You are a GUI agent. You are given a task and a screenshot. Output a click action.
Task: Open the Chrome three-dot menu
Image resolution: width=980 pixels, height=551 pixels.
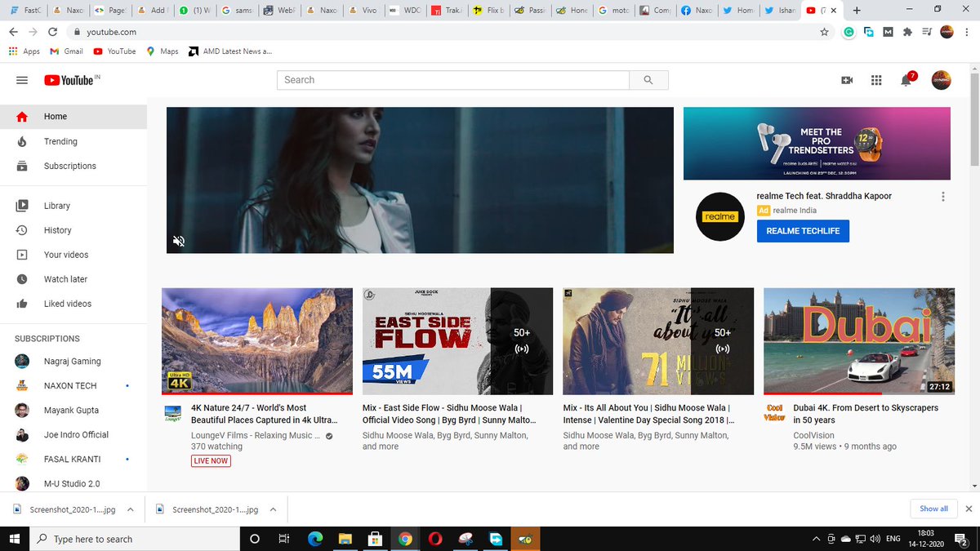pos(967,32)
